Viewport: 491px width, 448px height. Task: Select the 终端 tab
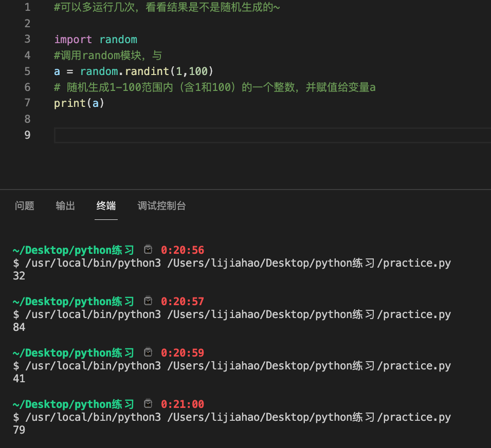coord(106,206)
